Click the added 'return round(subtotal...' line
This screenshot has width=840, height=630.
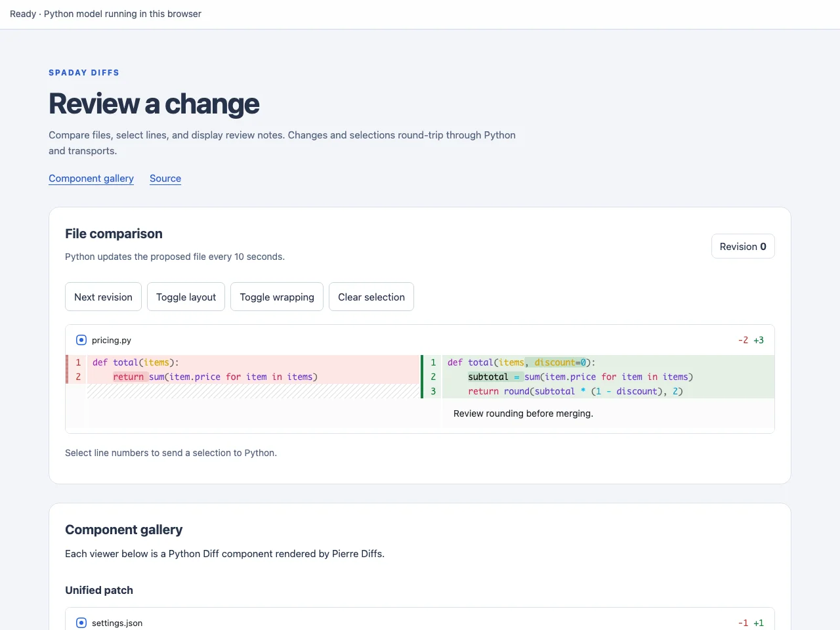[x=608, y=391]
